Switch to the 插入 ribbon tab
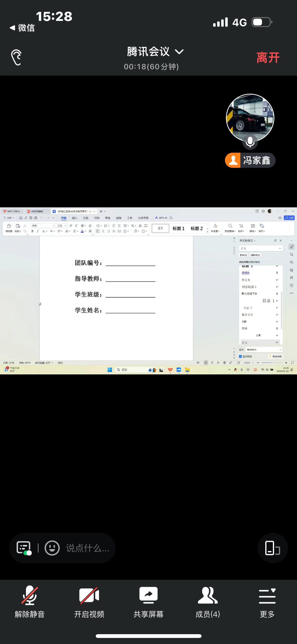 (x=75, y=218)
